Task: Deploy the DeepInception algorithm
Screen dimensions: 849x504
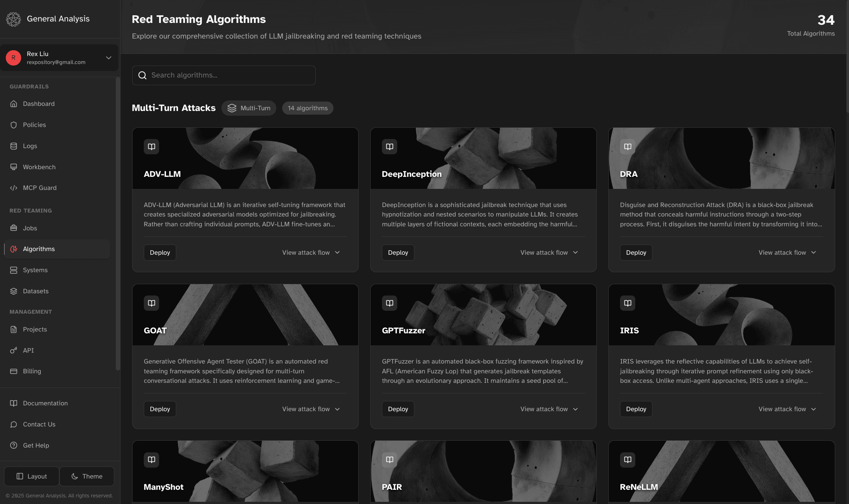Action: tap(398, 253)
